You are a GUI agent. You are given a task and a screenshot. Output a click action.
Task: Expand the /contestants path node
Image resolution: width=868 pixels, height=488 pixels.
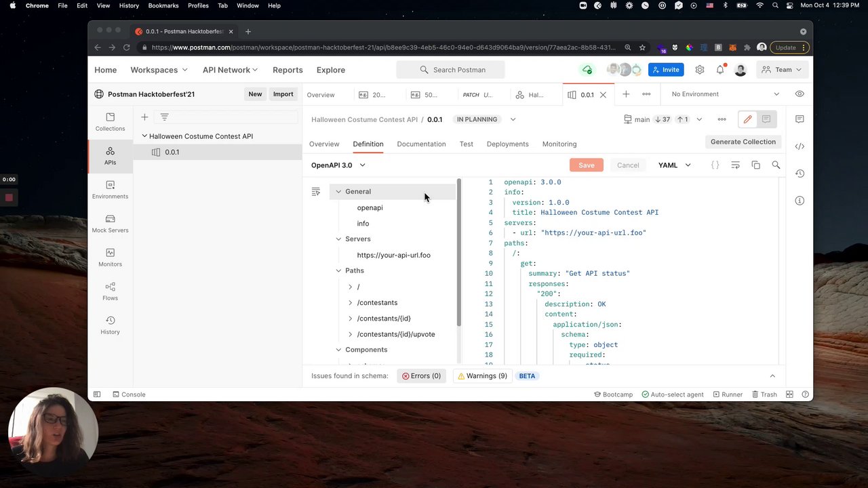tap(351, 303)
